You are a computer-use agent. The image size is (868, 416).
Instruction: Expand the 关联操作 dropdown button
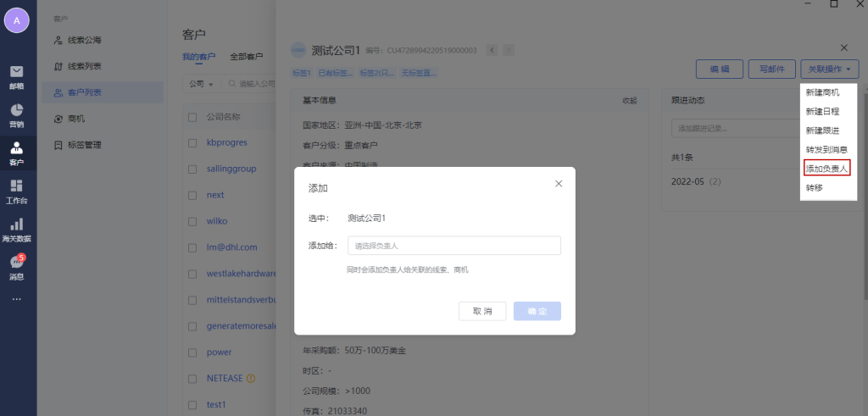coord(830,69)
